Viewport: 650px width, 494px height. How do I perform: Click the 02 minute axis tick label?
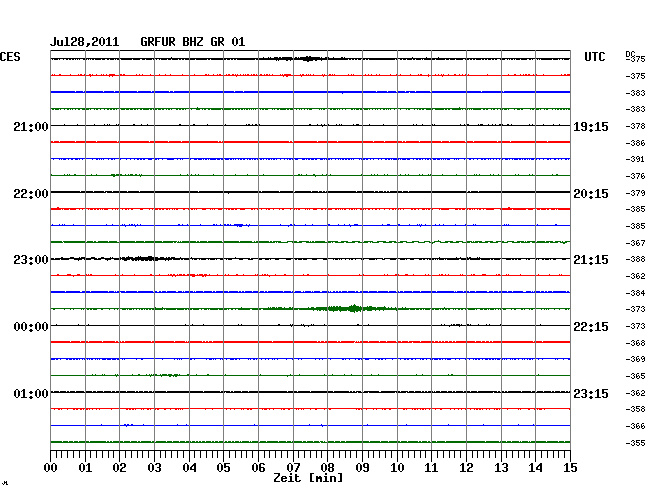point(119,468)
